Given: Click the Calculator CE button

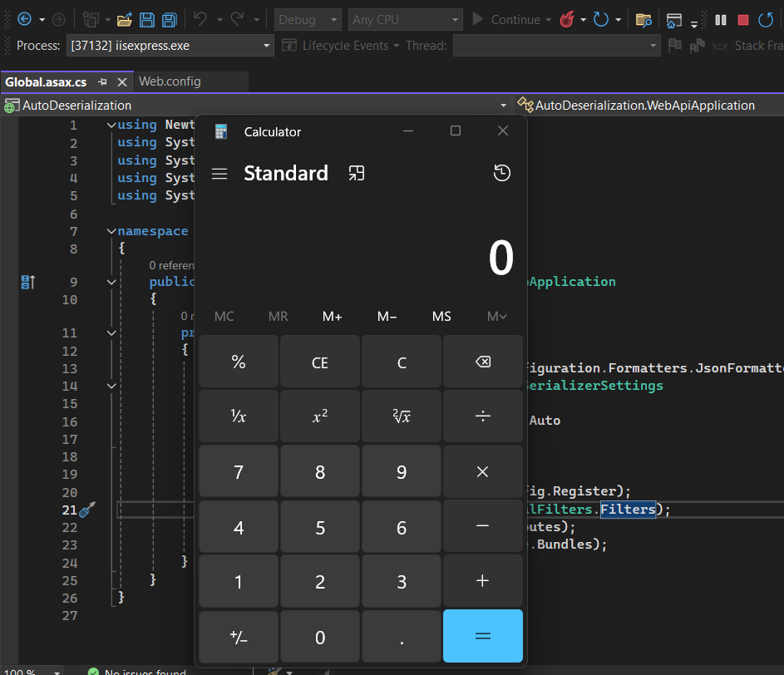Looking at the screenshot, I should click(x=320, y=362).
